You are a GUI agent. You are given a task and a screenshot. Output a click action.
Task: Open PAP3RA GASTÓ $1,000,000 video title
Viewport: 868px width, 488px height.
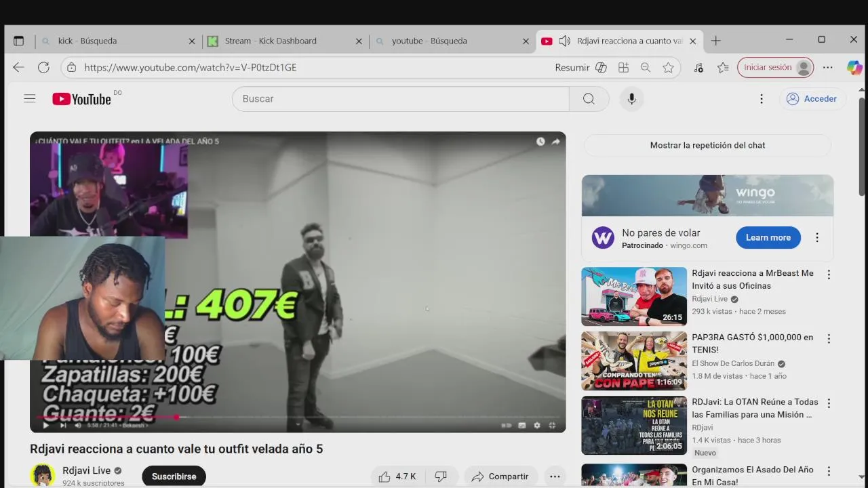(752, 344)
